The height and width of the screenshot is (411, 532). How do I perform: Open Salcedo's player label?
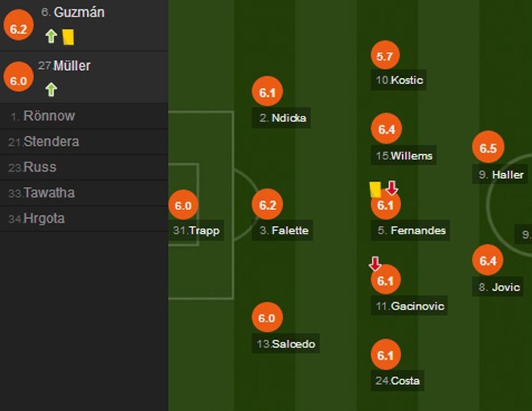coord(286,344)
